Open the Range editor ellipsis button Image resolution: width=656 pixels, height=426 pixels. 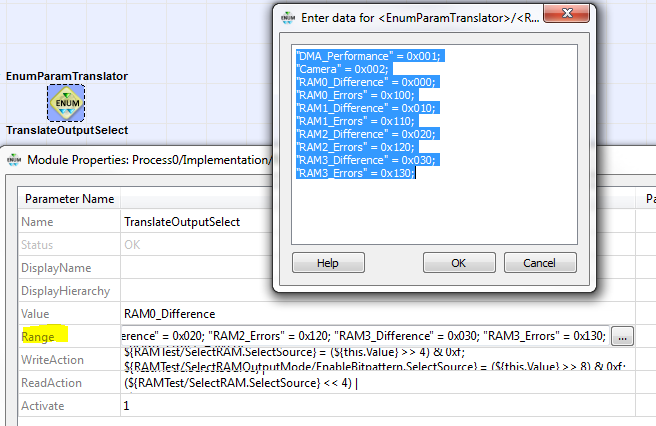pyautogui.click(x=622, y=336)
